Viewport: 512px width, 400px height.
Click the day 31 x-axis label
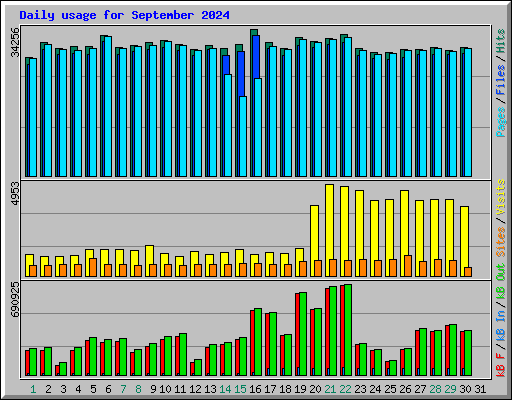click(480, 389)
